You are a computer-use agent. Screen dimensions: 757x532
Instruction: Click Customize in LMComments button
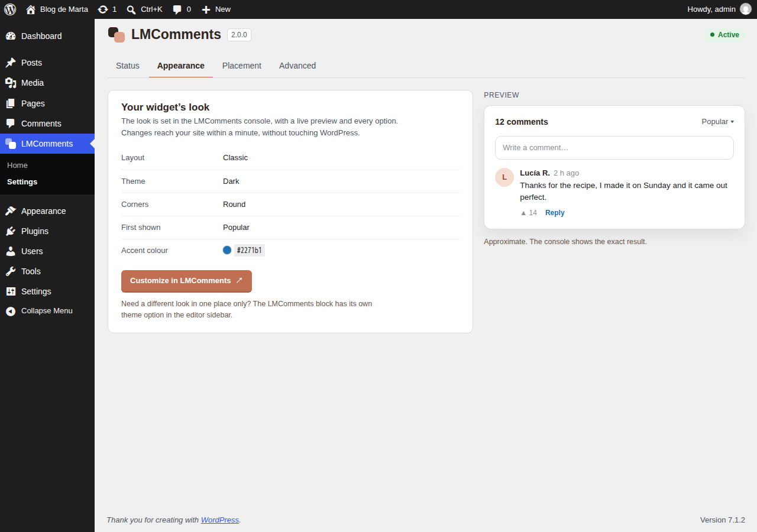point(186,281)
